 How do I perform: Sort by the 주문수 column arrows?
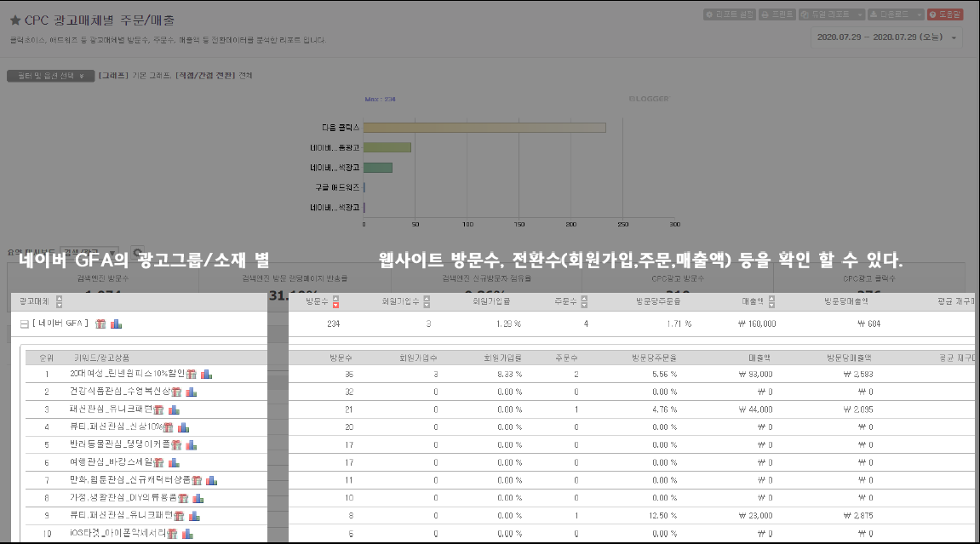pos(584,301)
